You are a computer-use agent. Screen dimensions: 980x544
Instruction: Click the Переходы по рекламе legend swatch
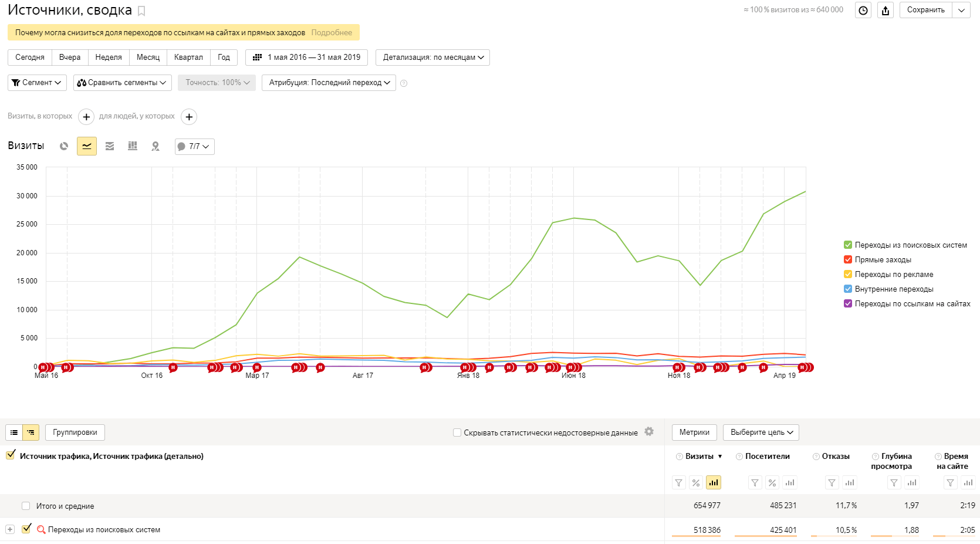coord(847,274)
